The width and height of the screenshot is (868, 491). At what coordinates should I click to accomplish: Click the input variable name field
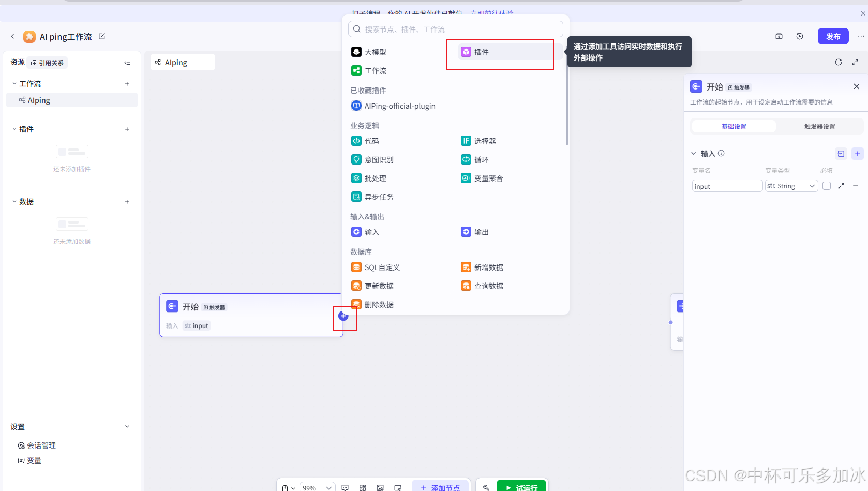click(x=727, y=186)
